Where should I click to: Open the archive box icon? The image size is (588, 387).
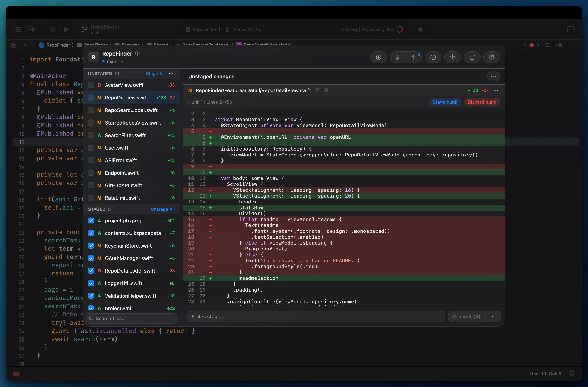click(x=472, y=57)
